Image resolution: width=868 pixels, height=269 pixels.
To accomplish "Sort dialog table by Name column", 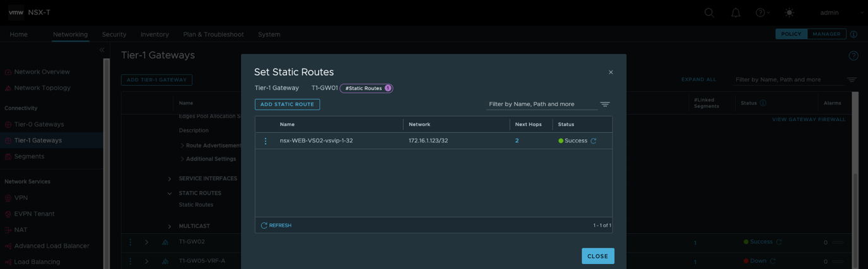I will 287,125.
